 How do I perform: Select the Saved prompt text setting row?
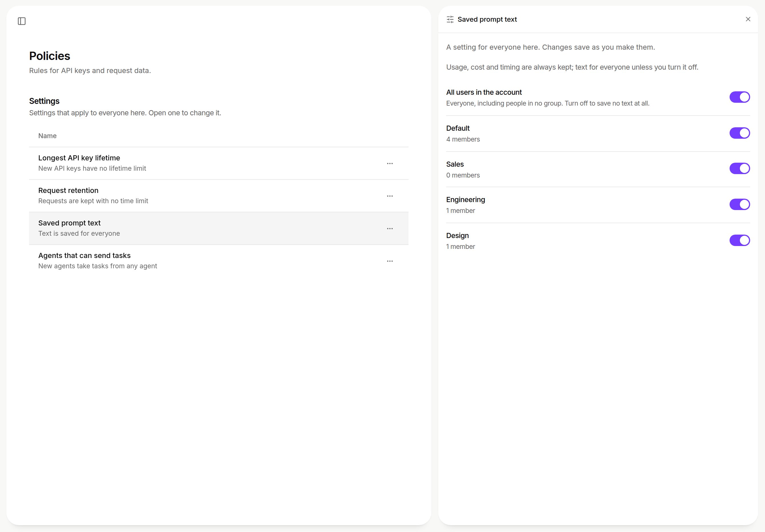(x=219, y=229)
